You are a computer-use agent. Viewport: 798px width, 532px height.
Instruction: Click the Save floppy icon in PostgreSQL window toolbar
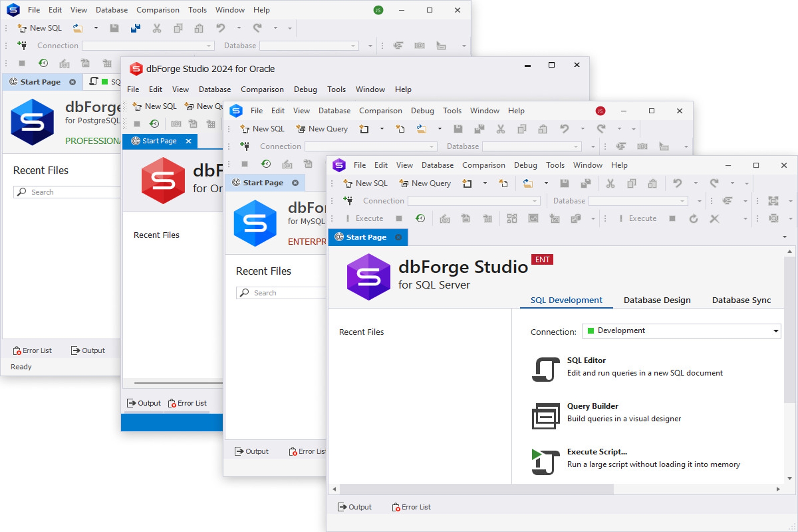pyautogui.click(x=114, y=28)
